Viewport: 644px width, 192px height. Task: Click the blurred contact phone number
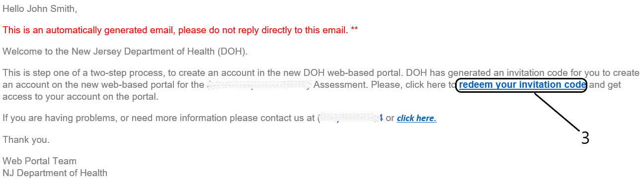point(350,118)
